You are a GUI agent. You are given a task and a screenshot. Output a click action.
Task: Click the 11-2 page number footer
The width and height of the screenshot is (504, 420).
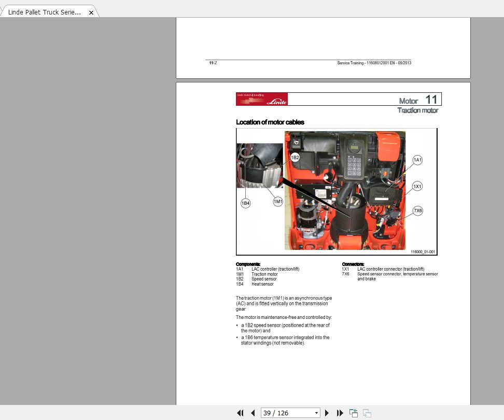point(213,63)
